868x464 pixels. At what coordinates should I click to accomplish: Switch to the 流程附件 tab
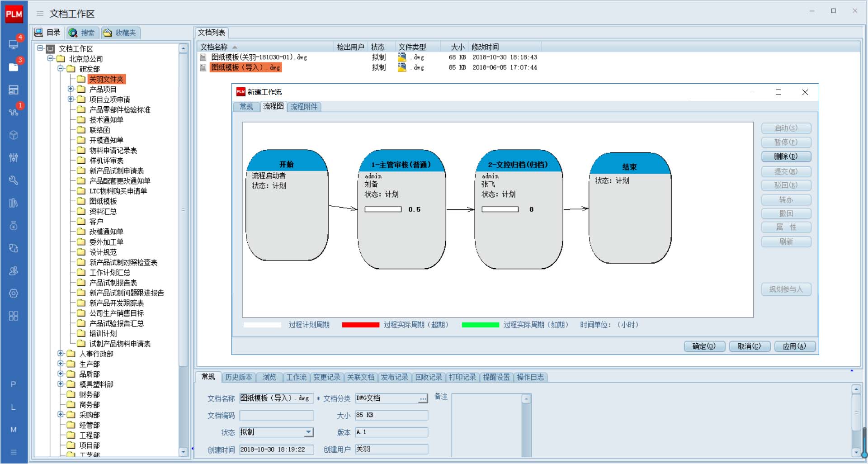tap(304, 107)
